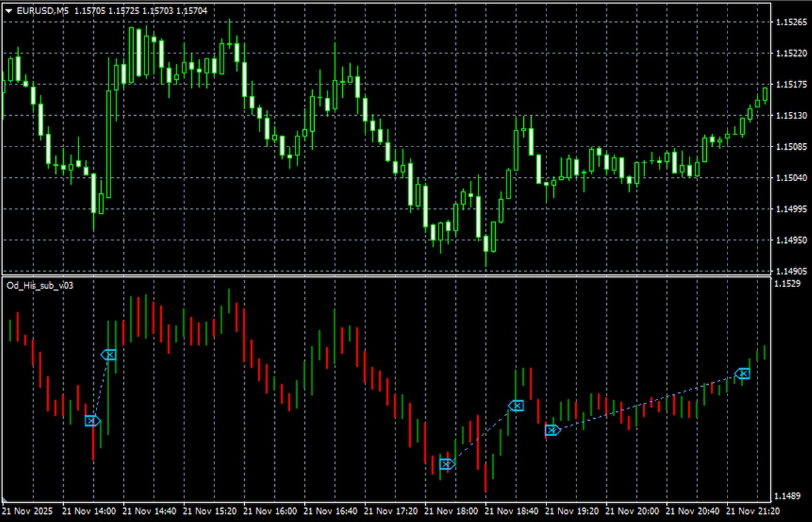Click the 21 Nov 14:40 time label
This screenshot has height=522, width=812.
coord(150,511)
